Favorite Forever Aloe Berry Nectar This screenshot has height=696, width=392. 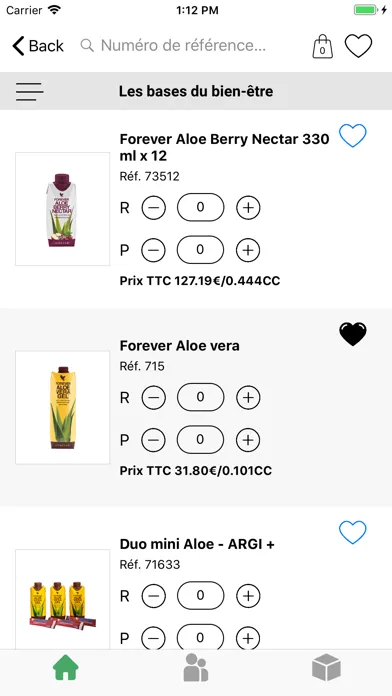pos(353,136)
